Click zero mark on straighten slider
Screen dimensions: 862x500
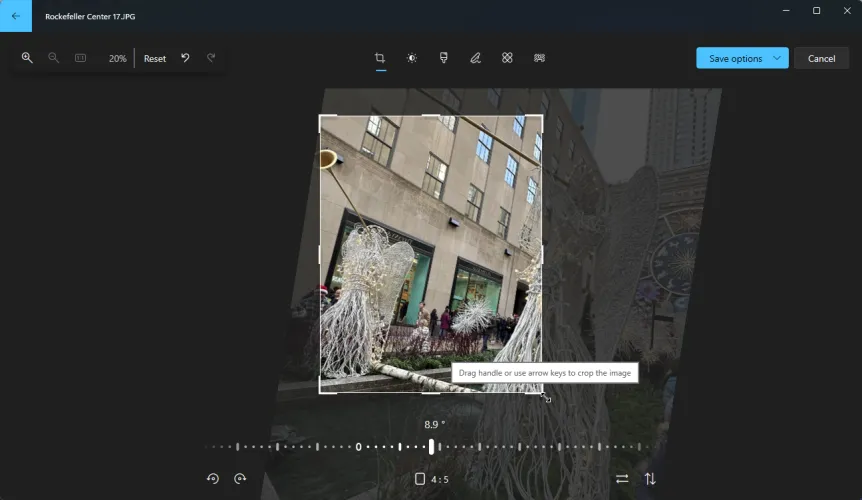click(x=358, y=447)
